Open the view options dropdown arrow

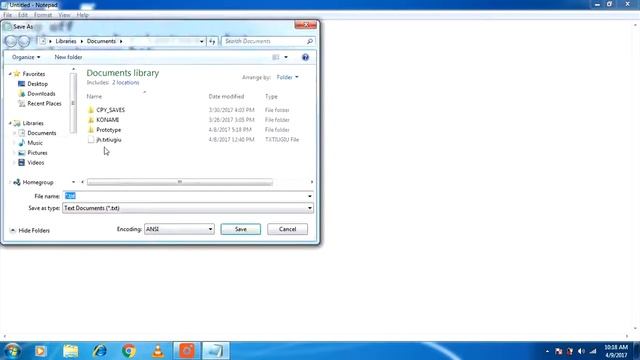click(286, 57)
